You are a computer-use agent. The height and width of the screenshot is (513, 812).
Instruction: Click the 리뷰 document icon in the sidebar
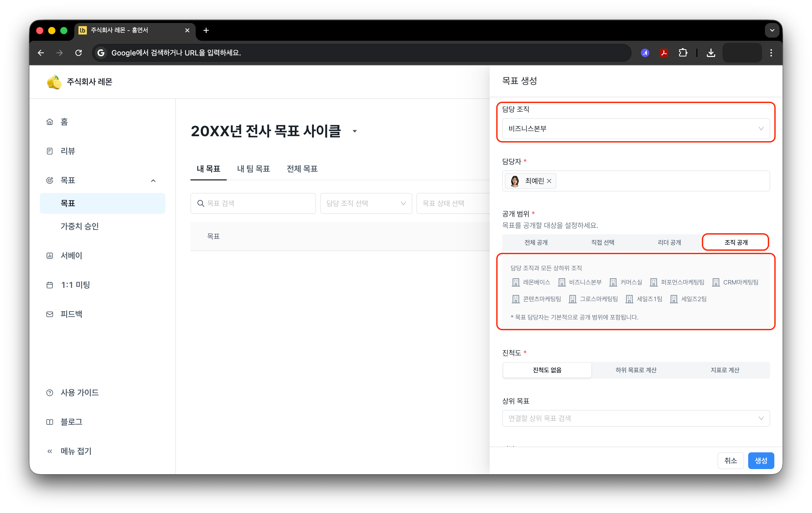pos(49,151)
